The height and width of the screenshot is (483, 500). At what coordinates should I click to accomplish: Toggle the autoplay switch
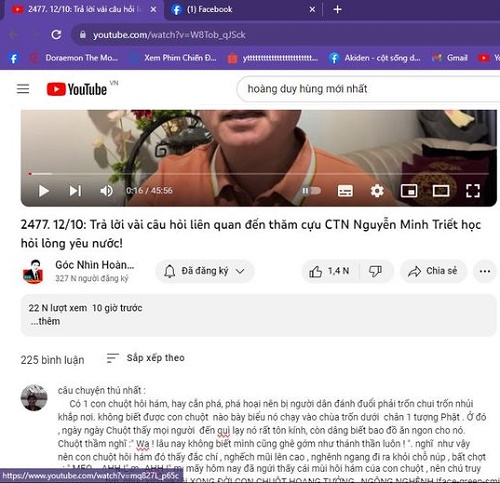(311, 191)
